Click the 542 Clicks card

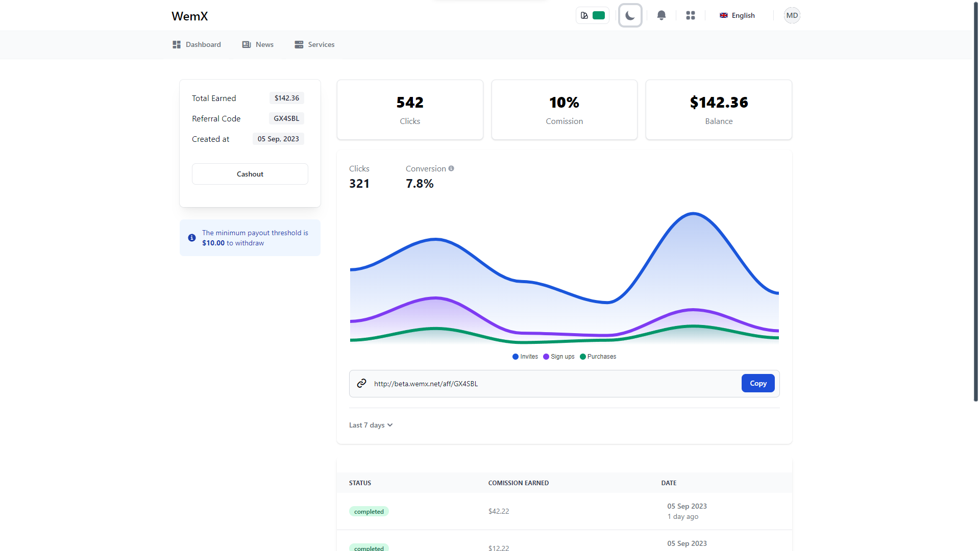(410, 110)
